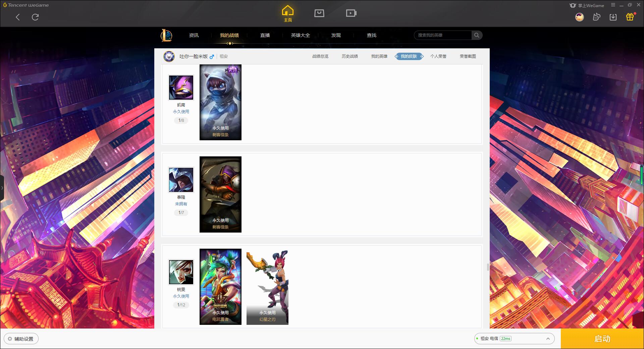
Task: Click the 掌上WeGame mobile link
Action: [587, 5]
